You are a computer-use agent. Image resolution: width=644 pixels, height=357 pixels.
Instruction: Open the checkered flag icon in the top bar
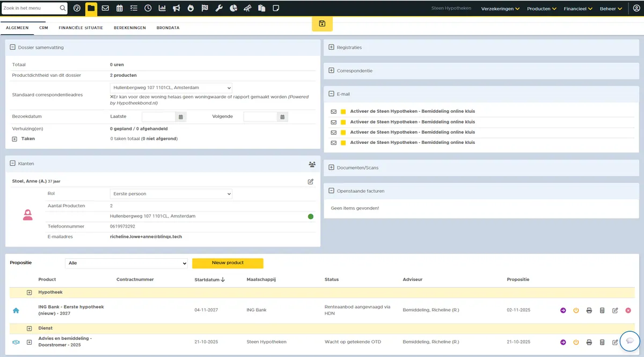(204, 9)
